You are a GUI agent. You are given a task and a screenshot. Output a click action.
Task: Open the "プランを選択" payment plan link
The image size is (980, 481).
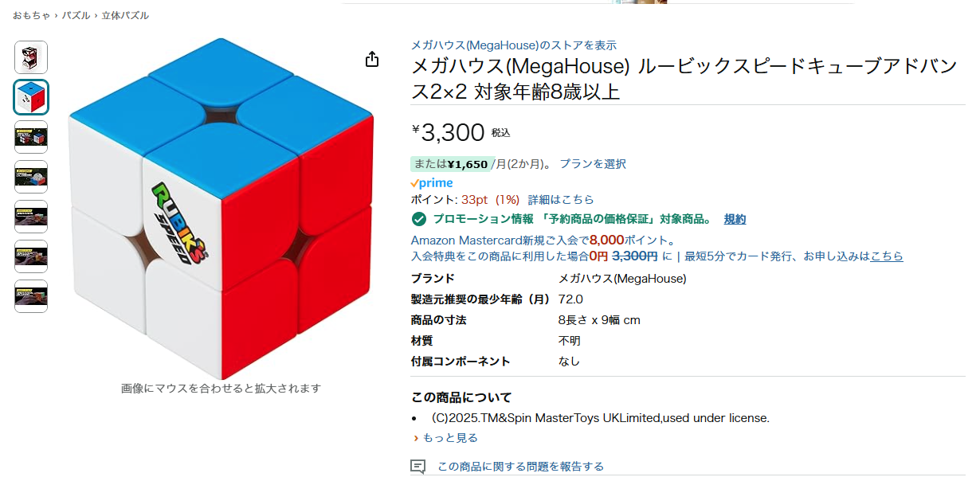[592, 164]
